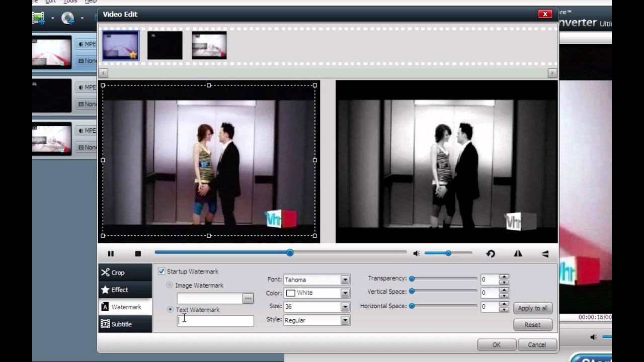Click the Horizontal Space slider handle

pyautogui.click(x=412, y=306)
